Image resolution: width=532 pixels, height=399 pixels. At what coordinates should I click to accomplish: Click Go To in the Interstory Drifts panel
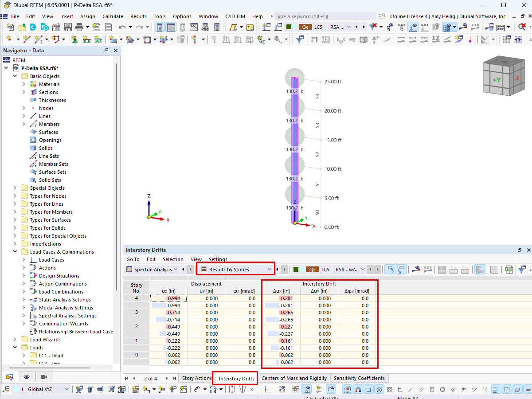pyautogui.click(x=133, y=259)
